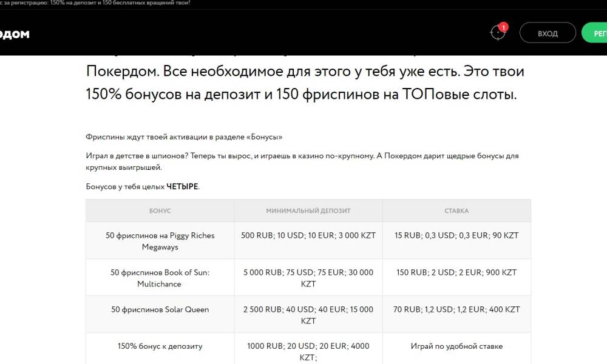Click the green registration button

click(x=595, y=33)
